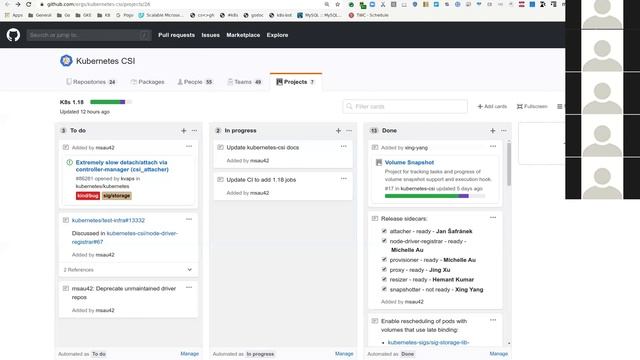Toggle attacher ready checkbox

click(x=384, y=231)
